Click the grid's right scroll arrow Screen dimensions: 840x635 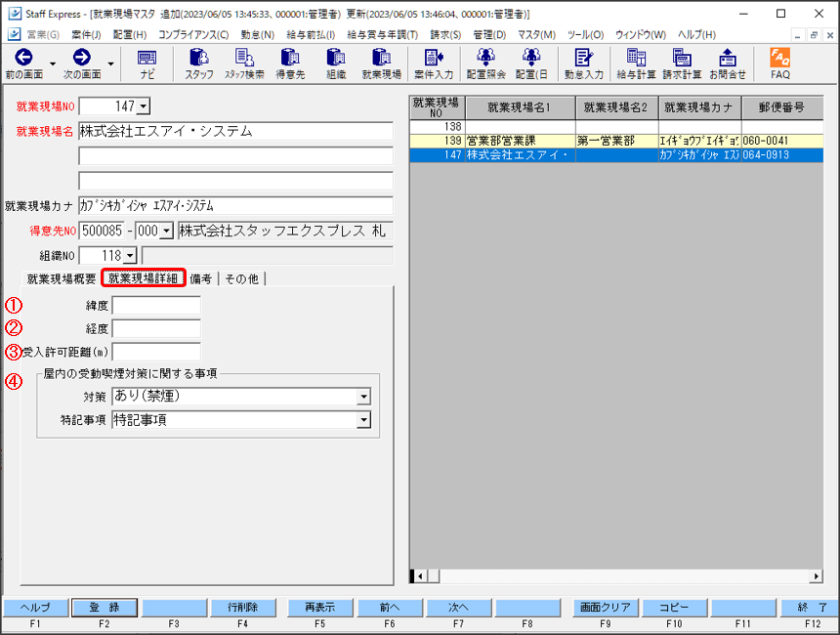(x=816, y=576)
